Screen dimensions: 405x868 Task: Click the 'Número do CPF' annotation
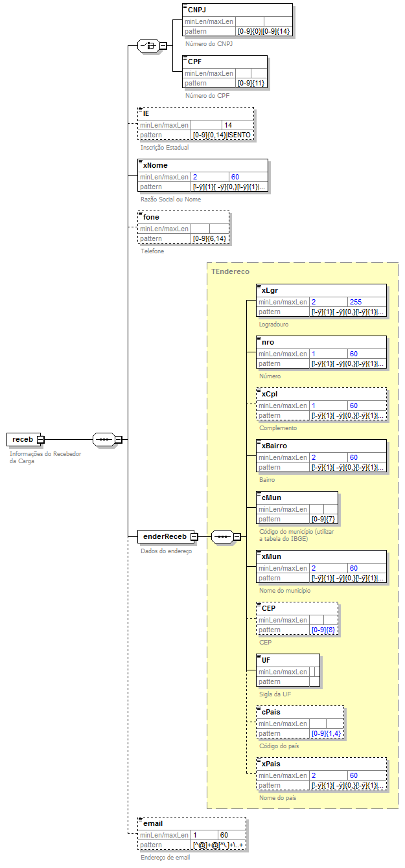point(207,96)
